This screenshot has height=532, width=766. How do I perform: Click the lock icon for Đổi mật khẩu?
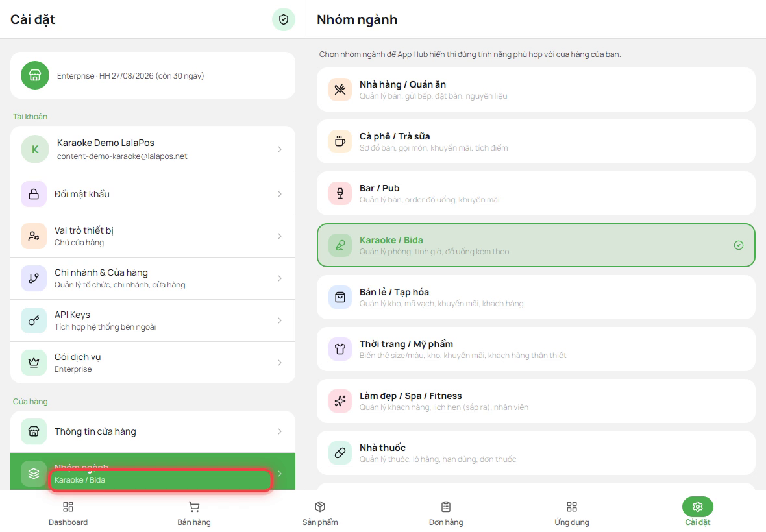coord(34,194)
